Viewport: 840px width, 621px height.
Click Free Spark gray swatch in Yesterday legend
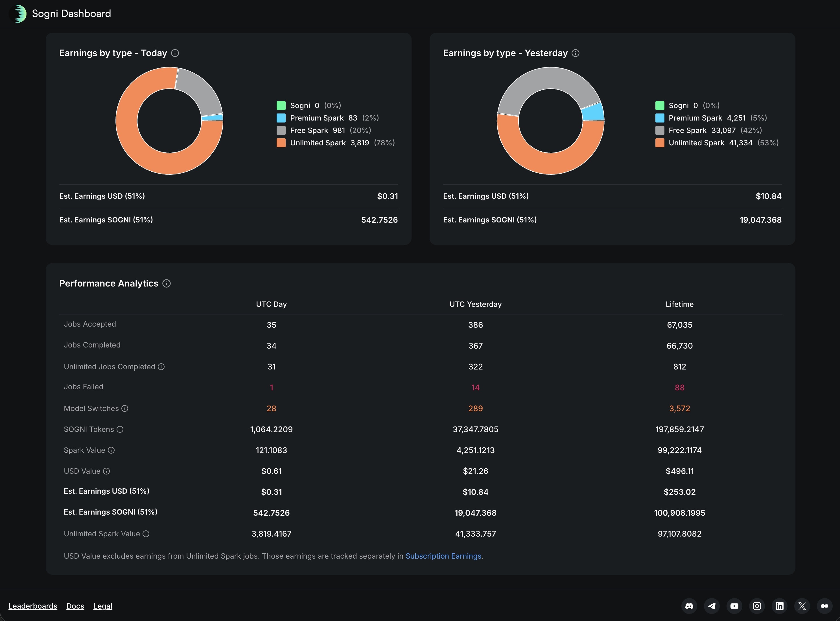(660, 130)
